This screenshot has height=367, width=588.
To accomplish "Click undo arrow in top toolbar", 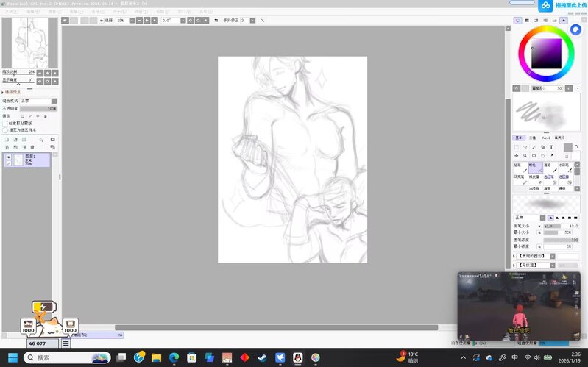I will pos(65,21).
